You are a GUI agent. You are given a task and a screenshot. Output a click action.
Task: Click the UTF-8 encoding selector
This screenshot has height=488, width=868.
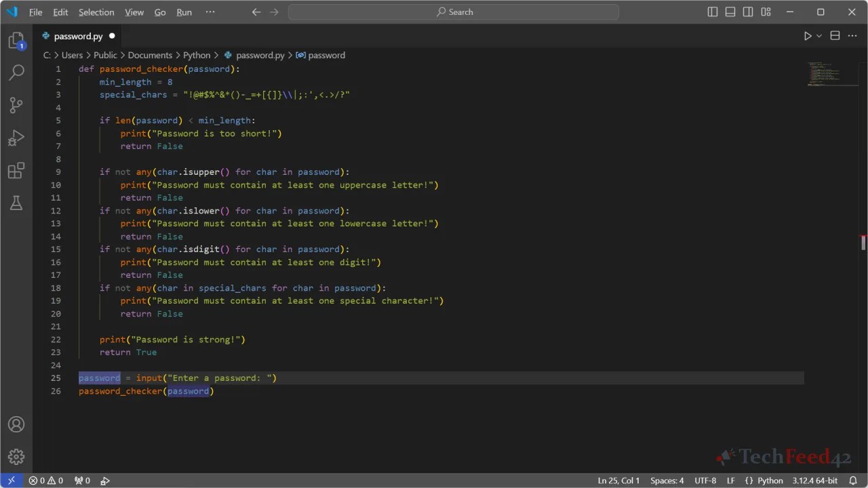(705, 481)
